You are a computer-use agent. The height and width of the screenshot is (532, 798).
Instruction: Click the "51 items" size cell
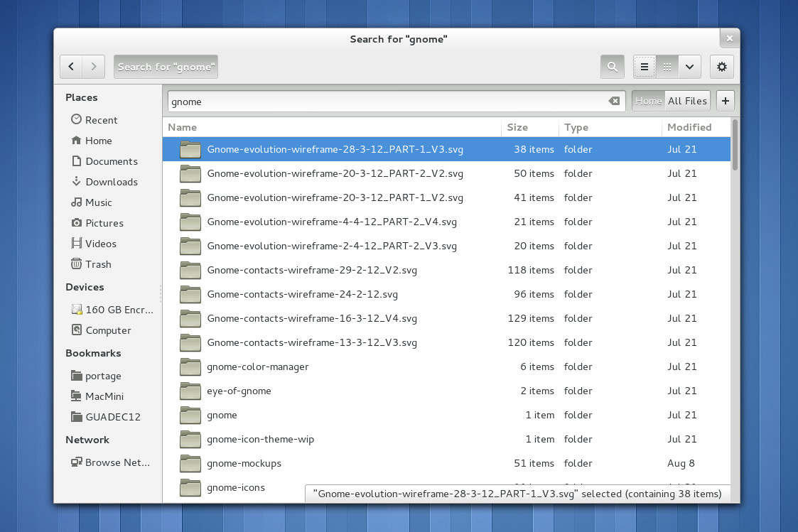tap(534, 463)
